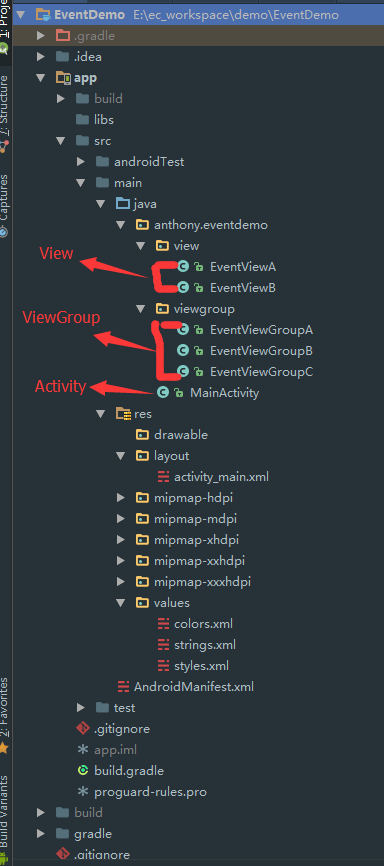Image resolution: width=384 pixels, height=866 pixels.
Task: Collapse the values folder arrow
Action: tap(120, 603)
